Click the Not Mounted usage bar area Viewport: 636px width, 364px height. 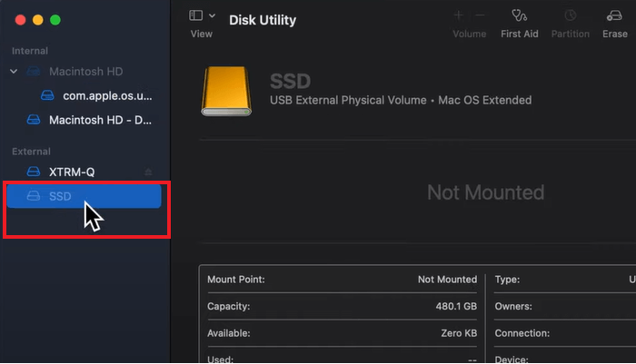click(485, 192)
